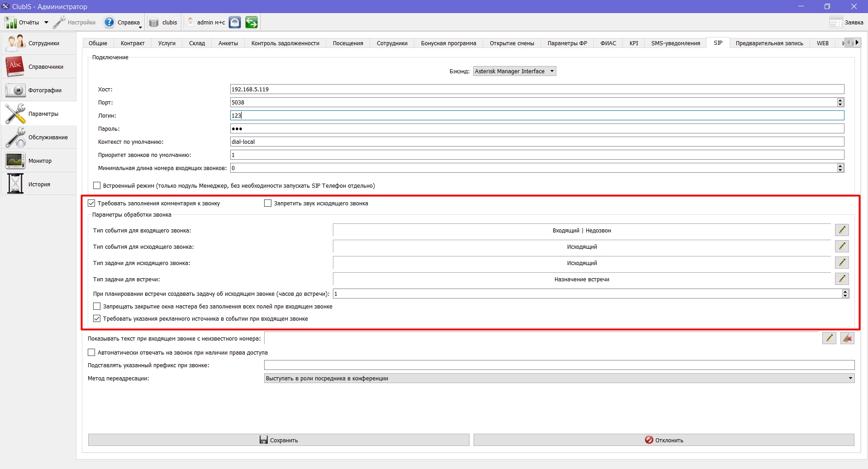This screenshot has height=469, width=868.
Task: Click the Сохранить button
Action: [x=279, y=440]
